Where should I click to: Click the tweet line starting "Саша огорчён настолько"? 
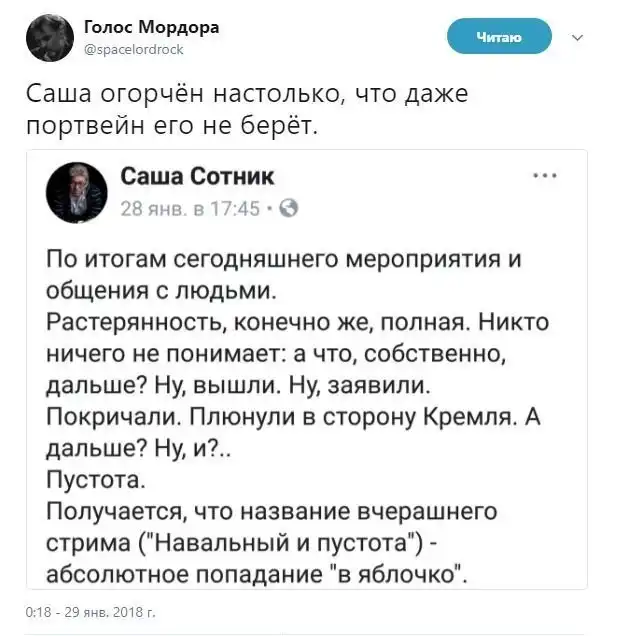click(246, 98)
